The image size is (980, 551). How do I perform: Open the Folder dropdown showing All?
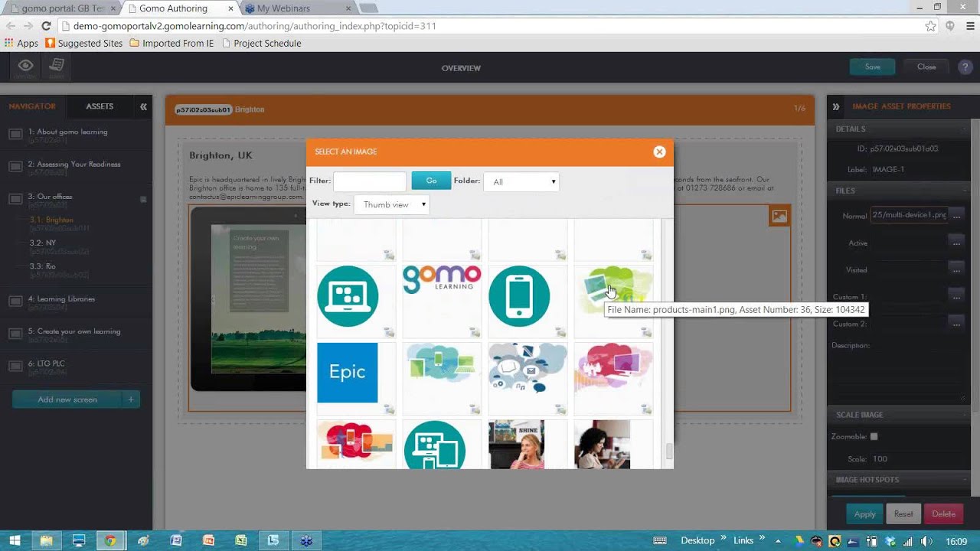click(521, 181)
